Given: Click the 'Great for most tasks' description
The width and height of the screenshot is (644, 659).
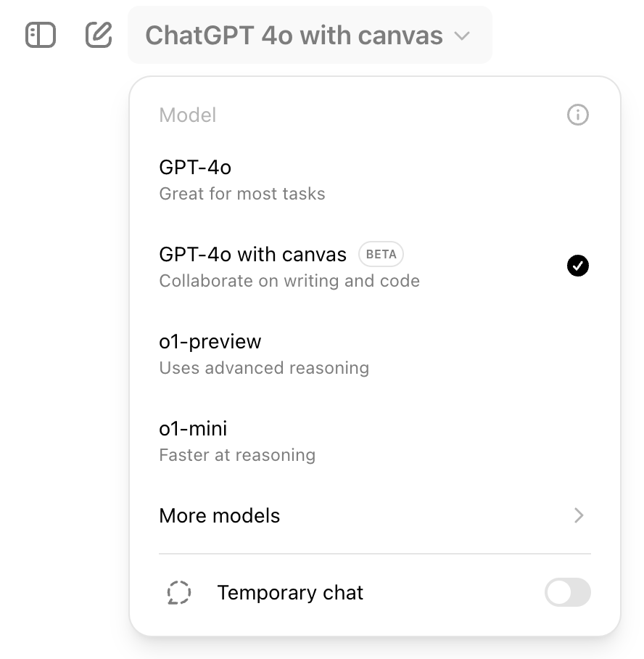Looking at the screenshot, I should (242, 194).
